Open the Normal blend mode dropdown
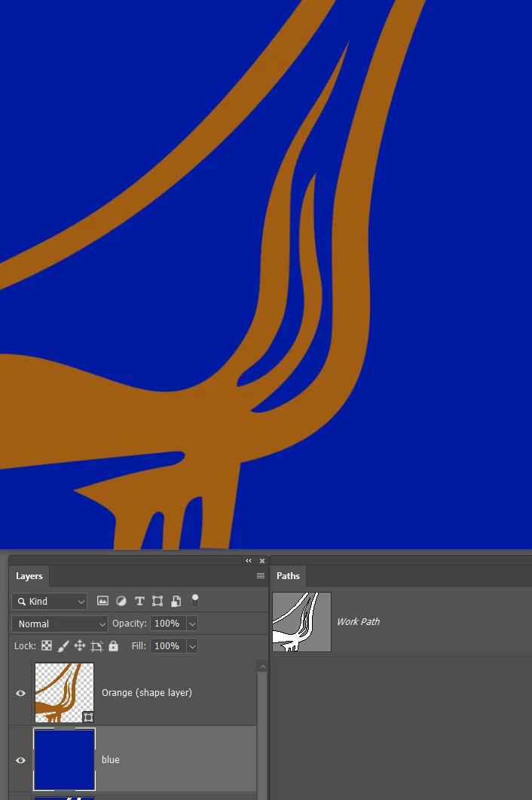Image resolution: width=532 pixels, height=800 pixels. coord(60,624)
